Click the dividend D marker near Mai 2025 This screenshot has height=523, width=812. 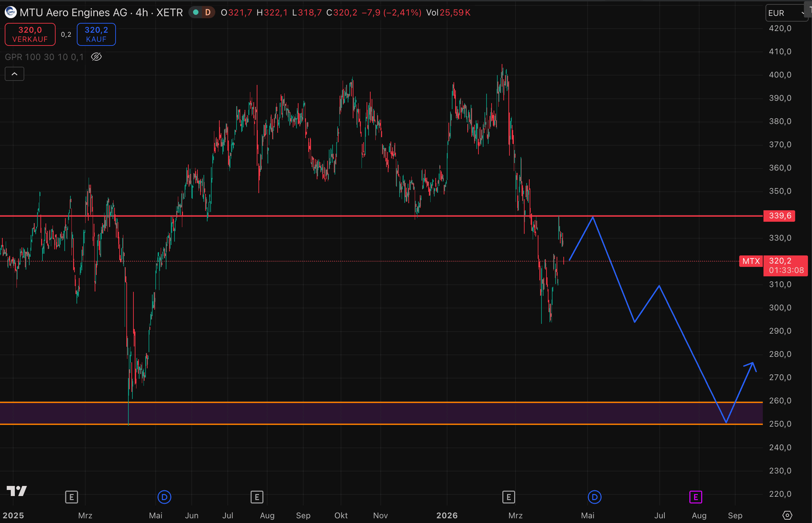click(164, 497)
